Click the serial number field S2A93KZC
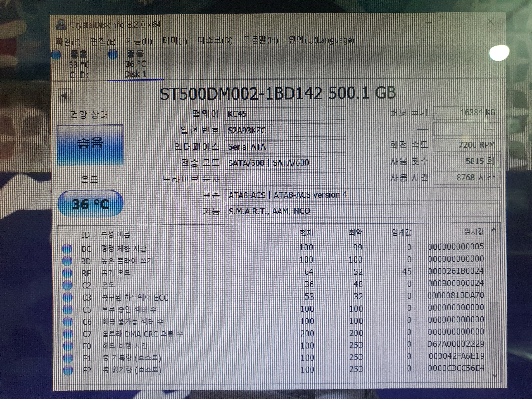 click(x=285, y=130)
